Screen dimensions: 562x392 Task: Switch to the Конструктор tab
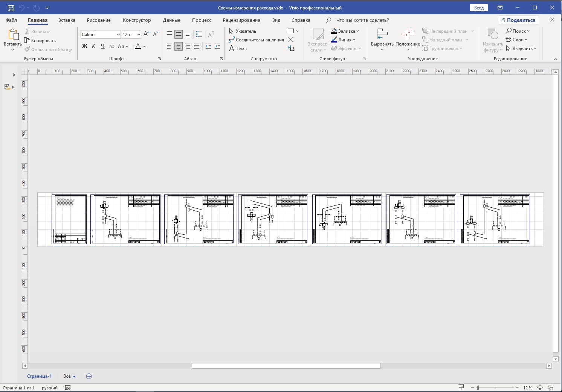pyautogui.click(x=137, y=20)
